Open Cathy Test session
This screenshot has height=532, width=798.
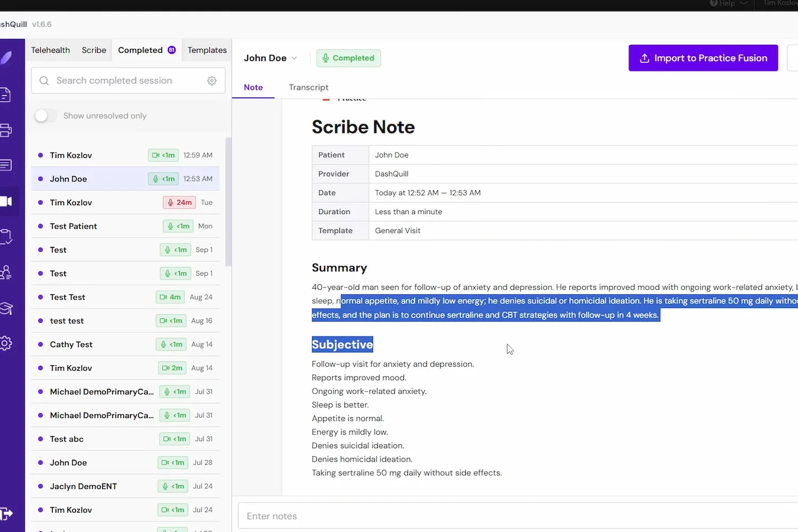tap(126, 344)
